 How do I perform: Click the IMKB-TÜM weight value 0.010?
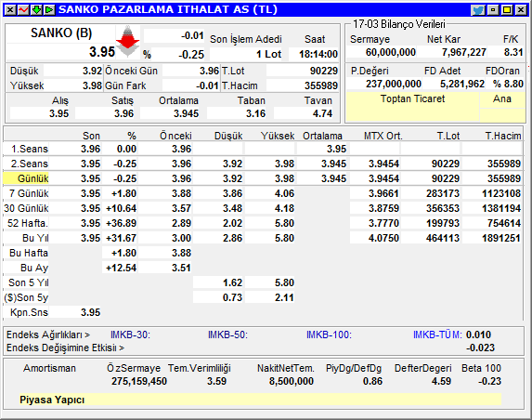point(478,335)
